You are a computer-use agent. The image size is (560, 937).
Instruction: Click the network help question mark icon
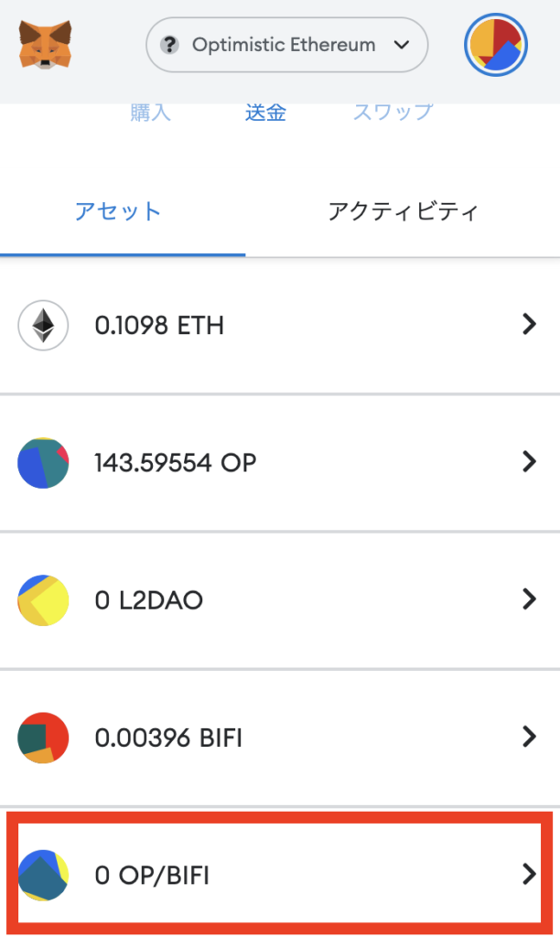pyautogui.click(x=169, y=44)
